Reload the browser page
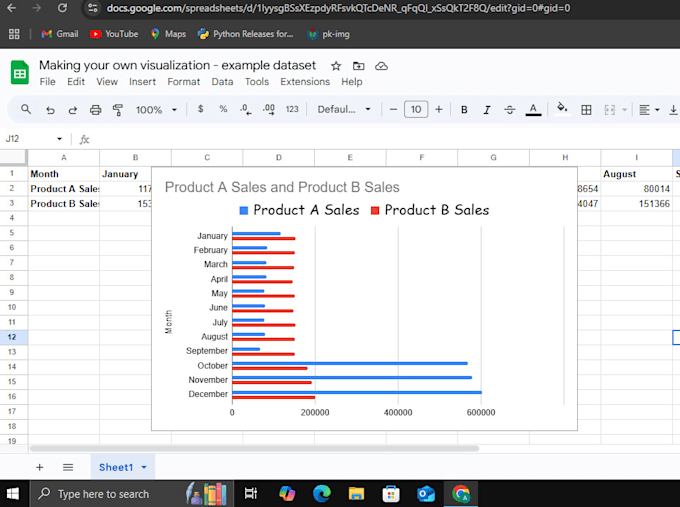The height and width of the screenshot is (507, 680). (62, 8)
